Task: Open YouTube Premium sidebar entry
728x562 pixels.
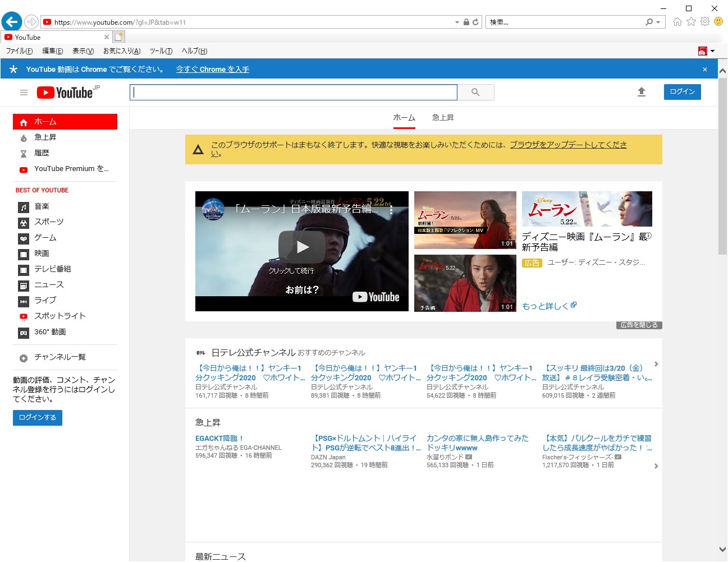Action: coord(65,169)
